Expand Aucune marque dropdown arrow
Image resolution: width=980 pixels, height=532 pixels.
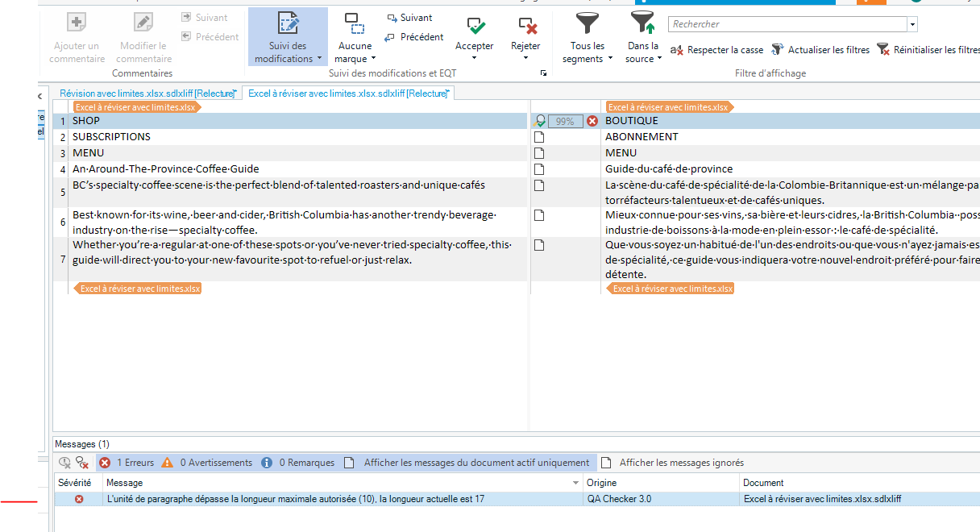[x=374, y=59]
